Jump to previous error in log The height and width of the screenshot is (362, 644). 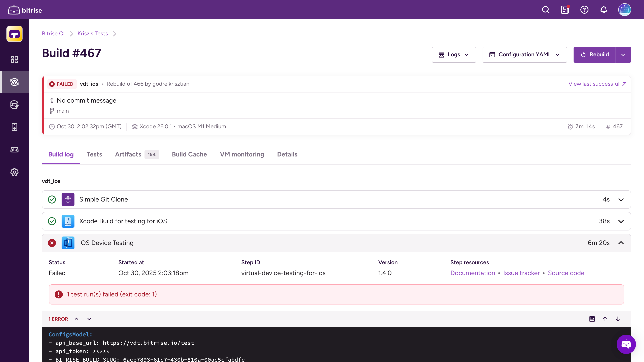pos(76,319)
